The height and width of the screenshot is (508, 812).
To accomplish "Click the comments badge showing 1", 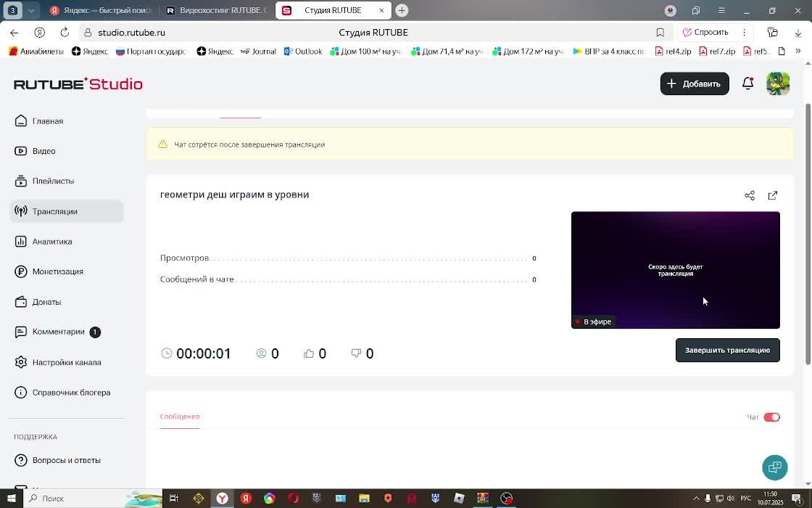I will pyautogui.click(x=95, y=332).
